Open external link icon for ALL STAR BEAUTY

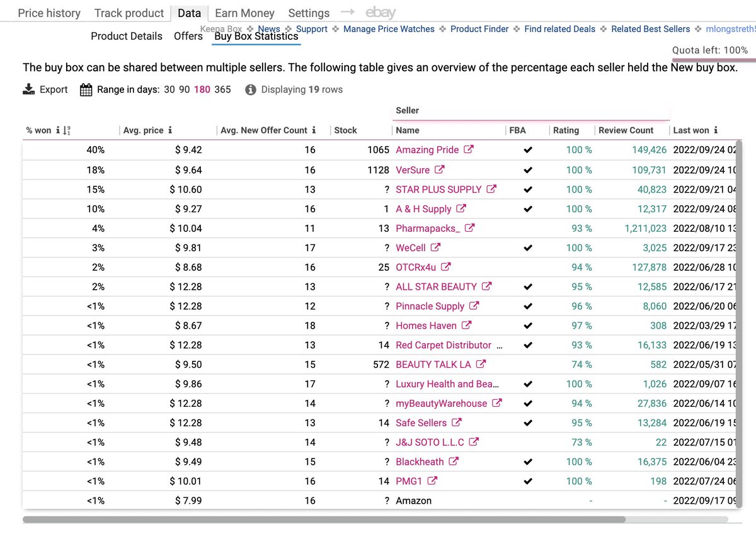[x=486, y=286]
